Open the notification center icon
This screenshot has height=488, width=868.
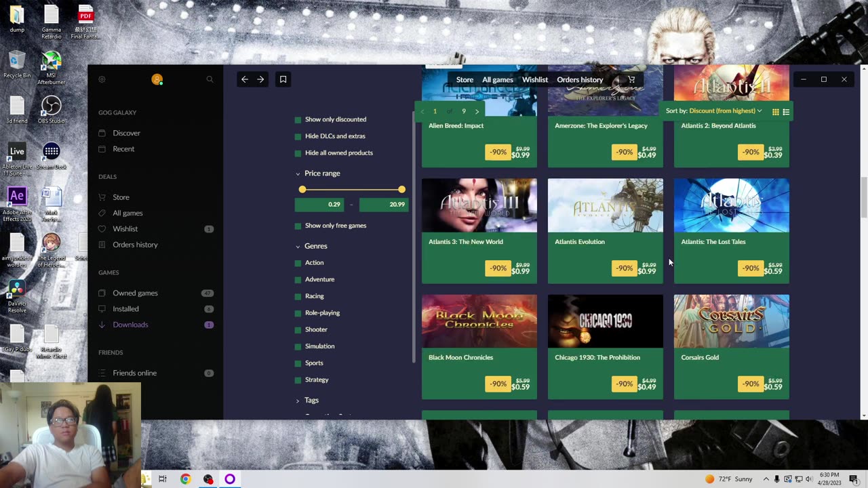click(854, 479)
